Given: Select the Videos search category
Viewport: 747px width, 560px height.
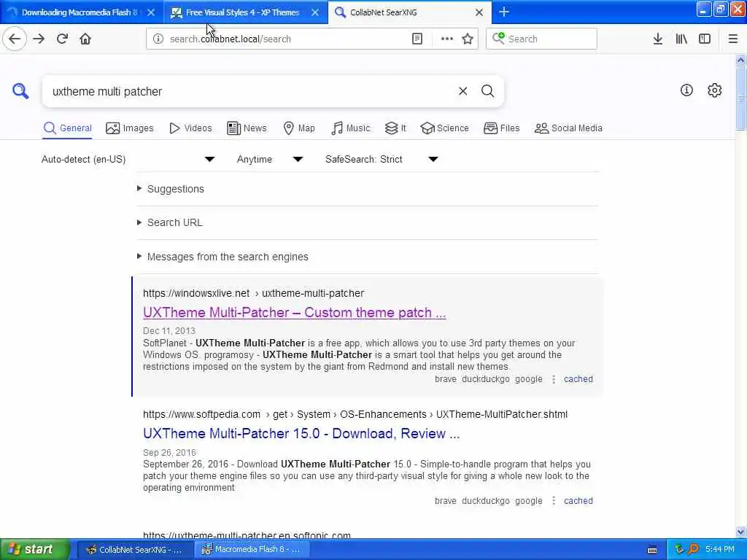Looking at the screenshot, I should pos(190,128).
